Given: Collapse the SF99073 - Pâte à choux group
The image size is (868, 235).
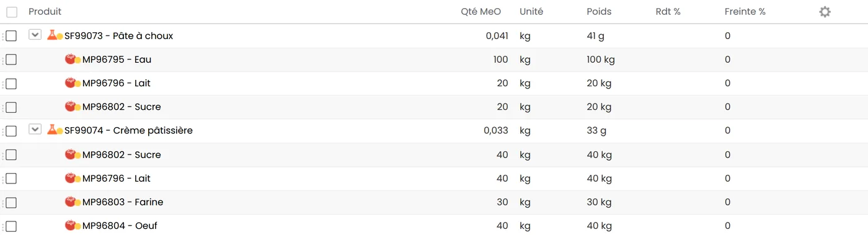Looking at the screenshot, I should coord(35,35).
